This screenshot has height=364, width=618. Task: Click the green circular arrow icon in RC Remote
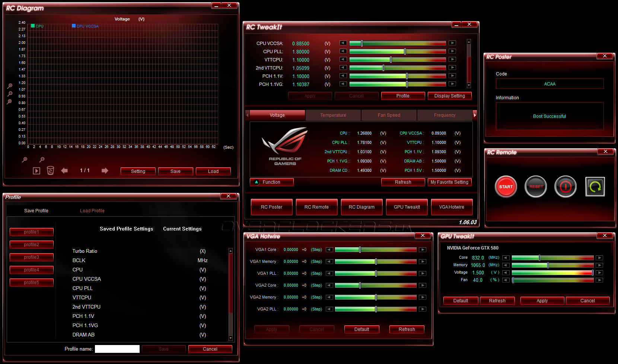[x=595, y=187]
